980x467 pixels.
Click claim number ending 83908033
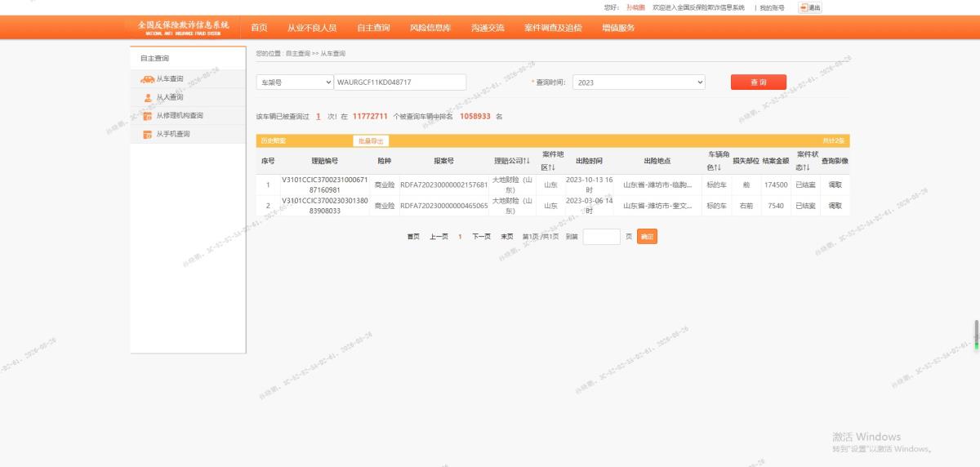(x=324, y=206)
